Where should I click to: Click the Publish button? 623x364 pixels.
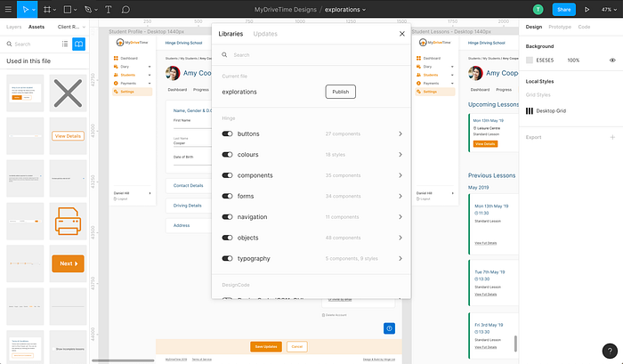[x=341, y=92]
